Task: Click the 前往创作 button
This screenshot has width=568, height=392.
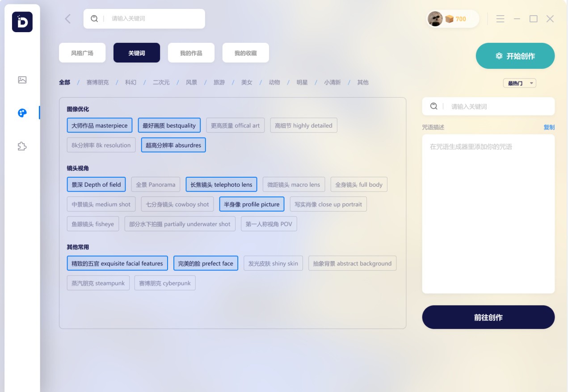Action: 488,317
